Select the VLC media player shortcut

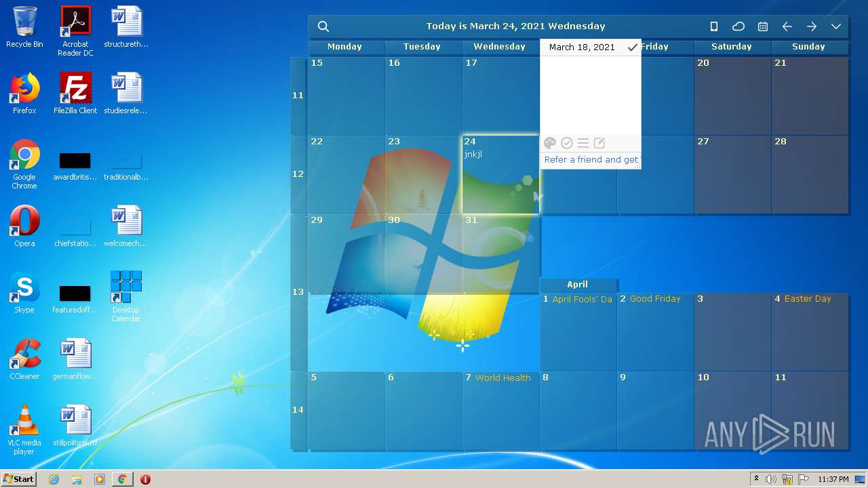click(24, 430)
